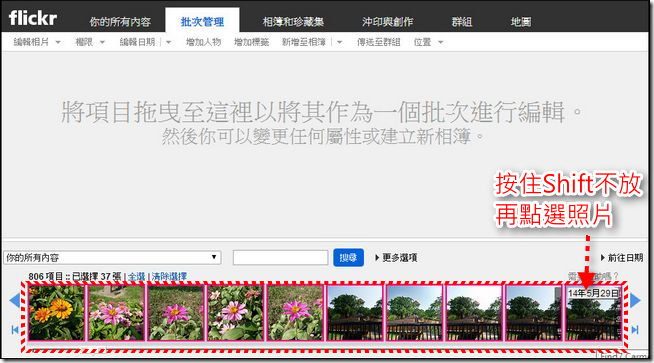Select the fifth thumbnail, last pink flower photo
The width and height of the screenshot is (654, 363).
pyautogui.click(x=295, y=313)
